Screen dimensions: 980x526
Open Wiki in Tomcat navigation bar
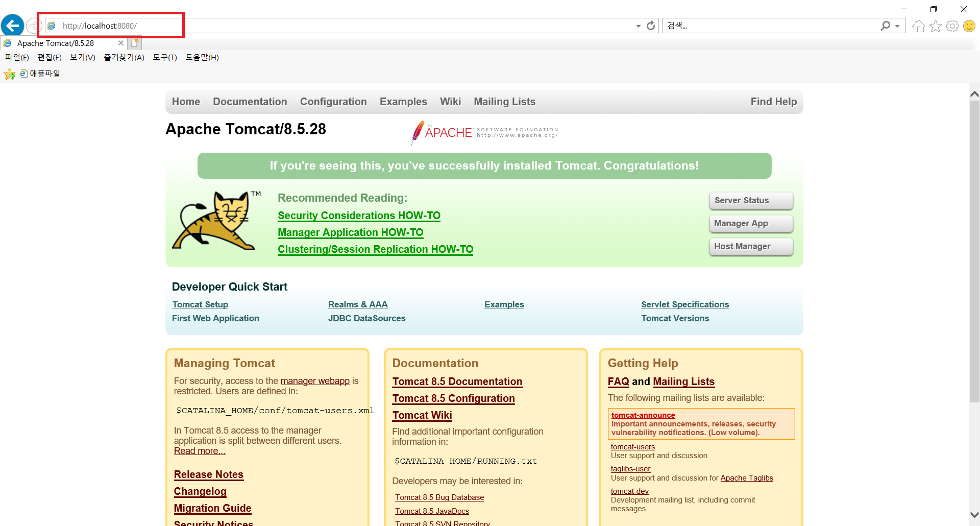point(451,102)
